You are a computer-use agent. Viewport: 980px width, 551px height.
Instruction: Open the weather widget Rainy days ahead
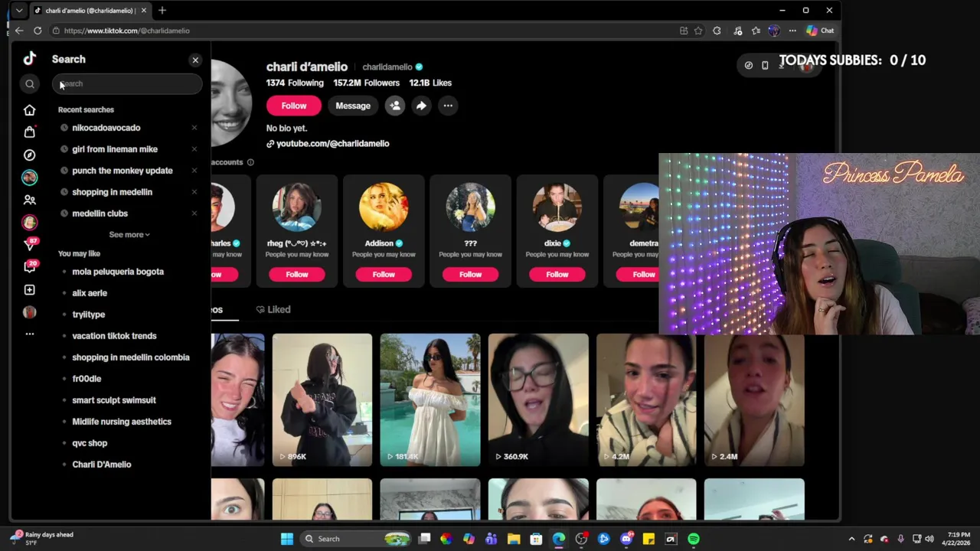[42, 538]
